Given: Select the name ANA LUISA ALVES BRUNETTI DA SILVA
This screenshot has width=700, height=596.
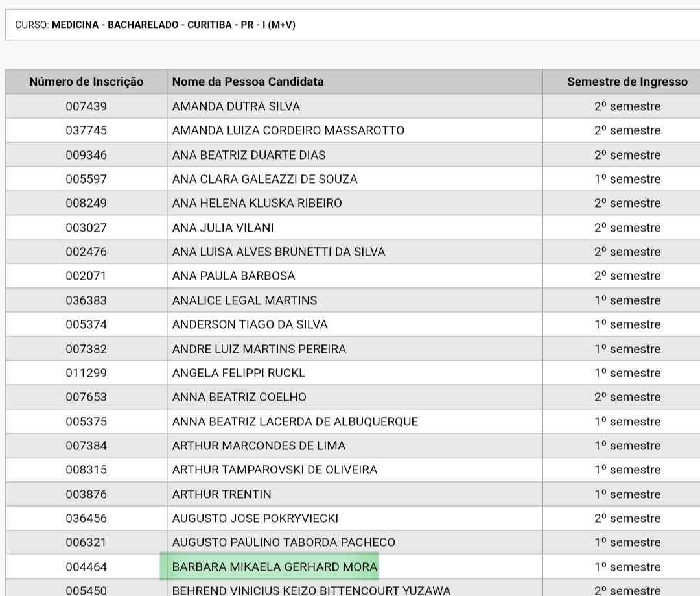Looking at the screenshot, I should click(279, 252).
